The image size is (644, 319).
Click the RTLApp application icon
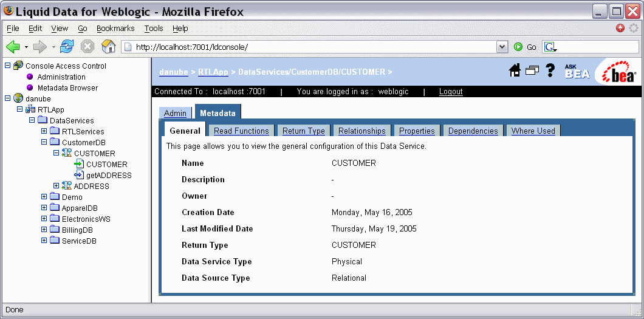coord(30,109)
